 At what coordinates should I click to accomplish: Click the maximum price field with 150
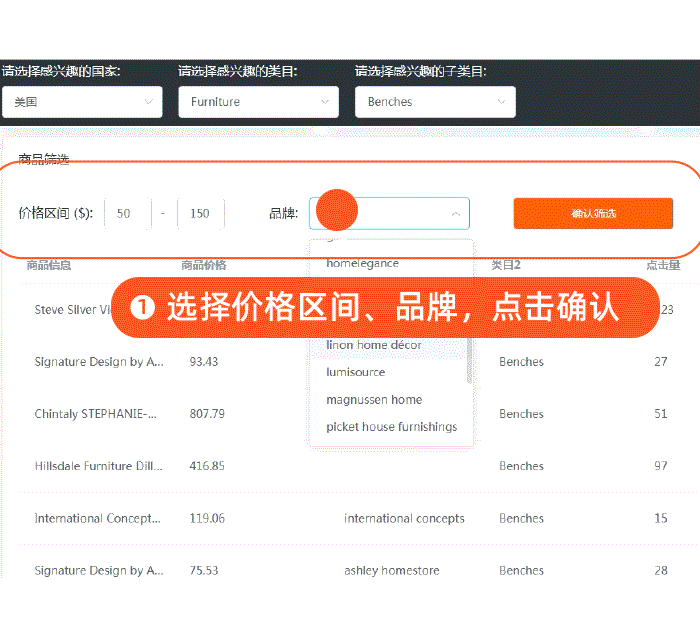pyautogui.click(x=200, y=214)
